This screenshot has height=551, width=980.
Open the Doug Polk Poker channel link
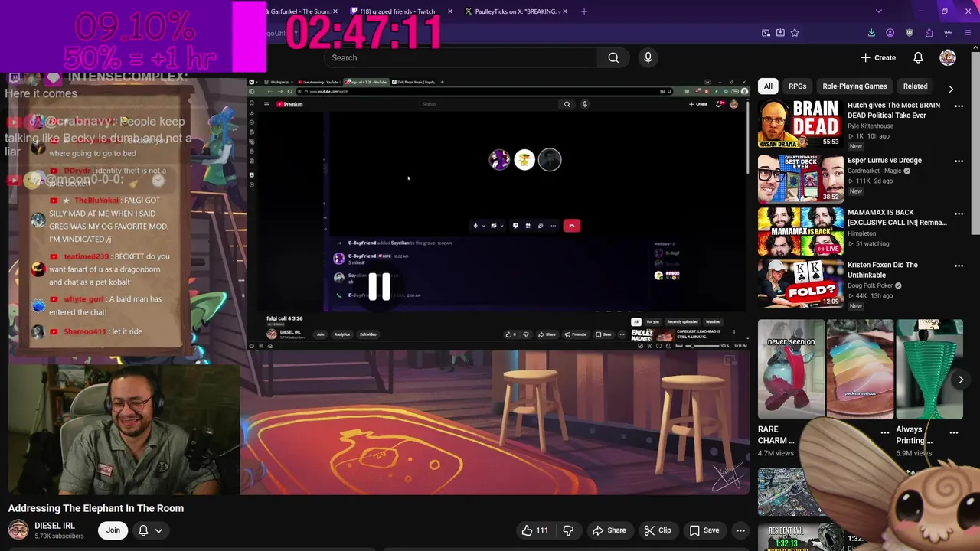pyautogui.click(x=871, y=285)
